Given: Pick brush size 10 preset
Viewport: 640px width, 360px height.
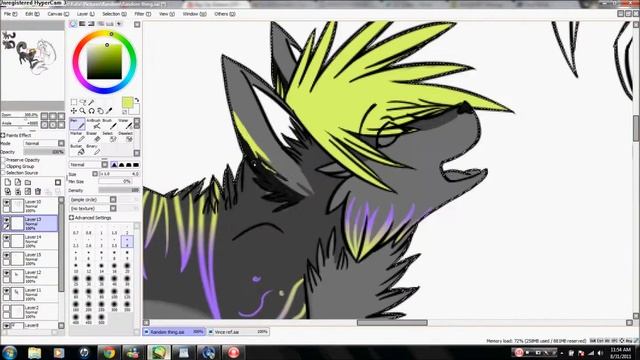Looking at the screenshot, I should pyautogui.click(x=76, y=268).
